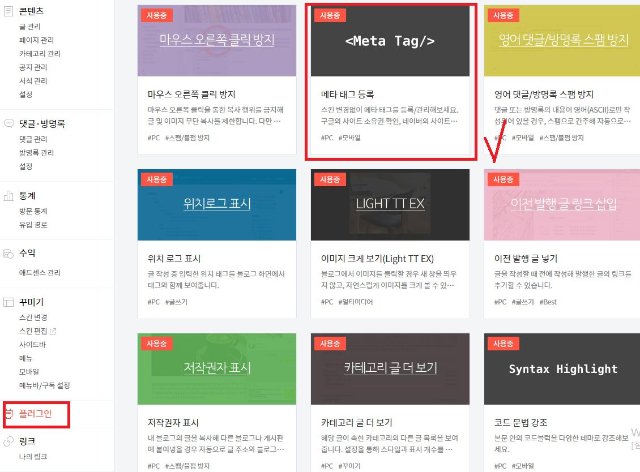The width and height of the screenshot is (640, 472).
Task: Click the 플러그인 plug icon
Action: click(x=9, y=414)
